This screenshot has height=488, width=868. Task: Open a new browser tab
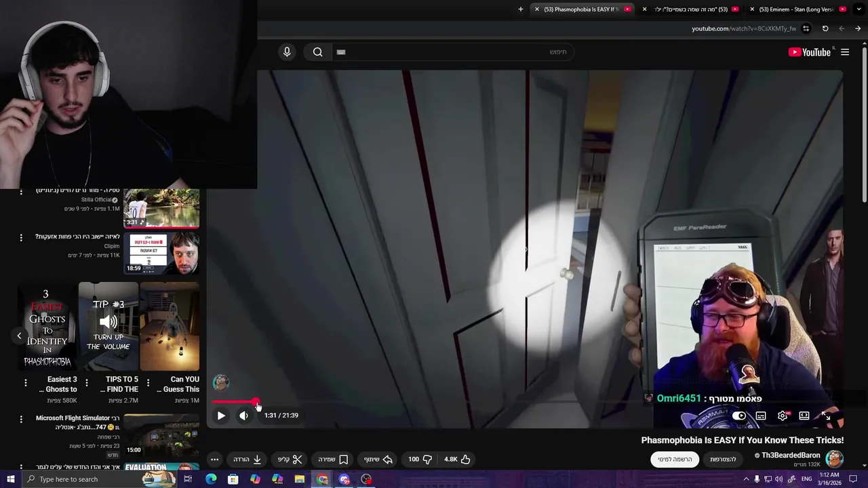click(521, 9)
